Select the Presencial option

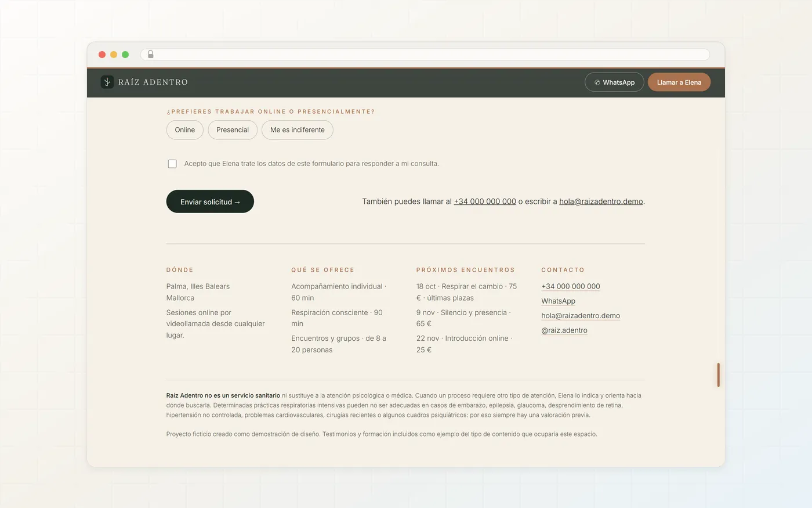tap(233, 130)
